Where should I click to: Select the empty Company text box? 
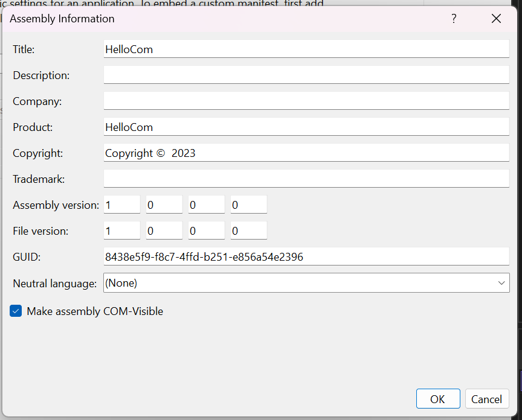click(306, 101)
